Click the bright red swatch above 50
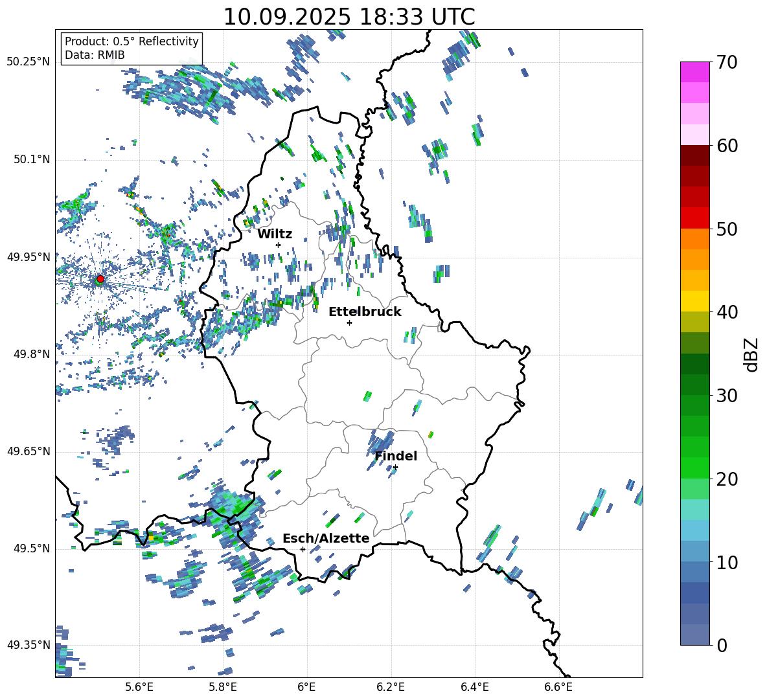The height and width of the screenshot is (700, 767). [x=694, y=218]
